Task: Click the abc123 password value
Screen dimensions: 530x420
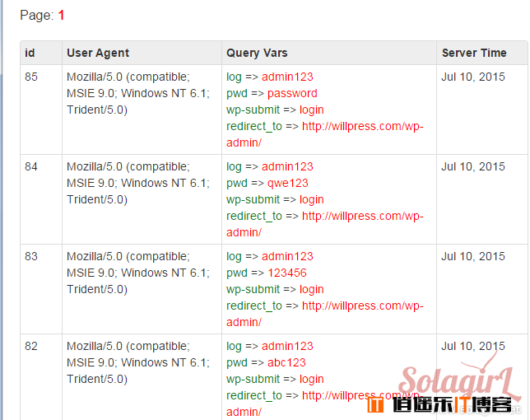Action: point(286,363)
